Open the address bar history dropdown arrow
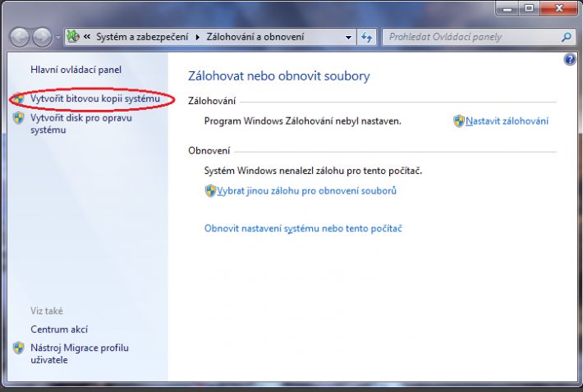 tap(348, 37)
